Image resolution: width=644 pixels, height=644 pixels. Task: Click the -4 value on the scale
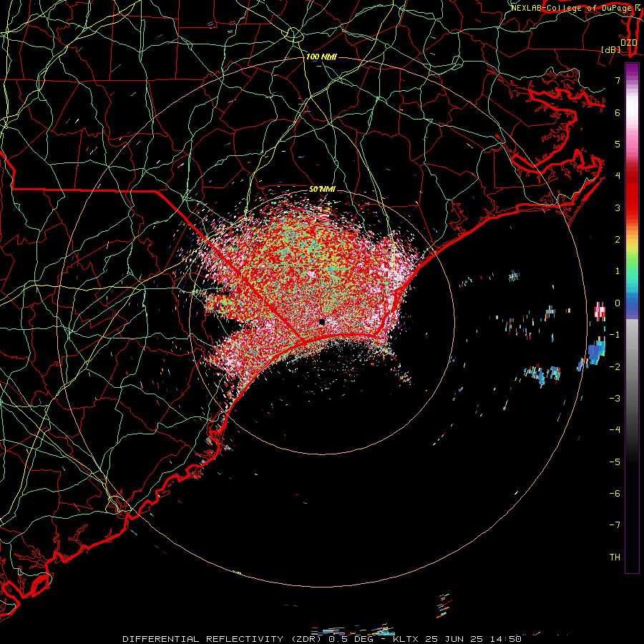coord(615,430)
